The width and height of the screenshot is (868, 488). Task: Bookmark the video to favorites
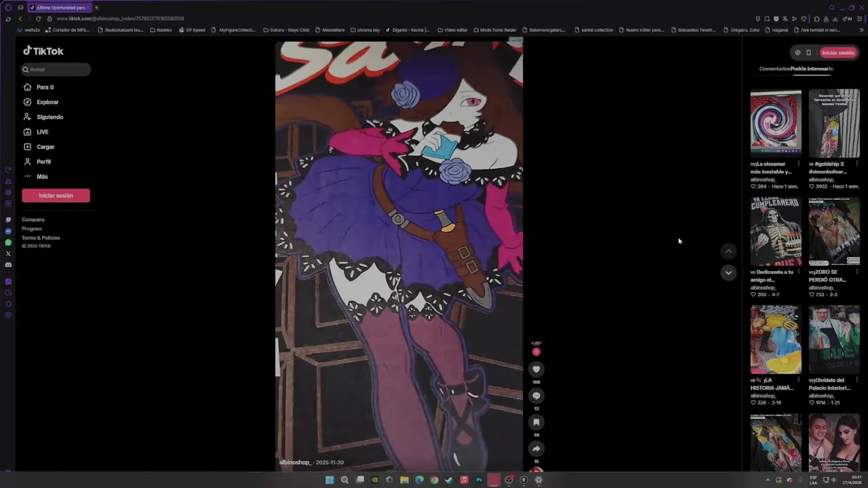536,422
